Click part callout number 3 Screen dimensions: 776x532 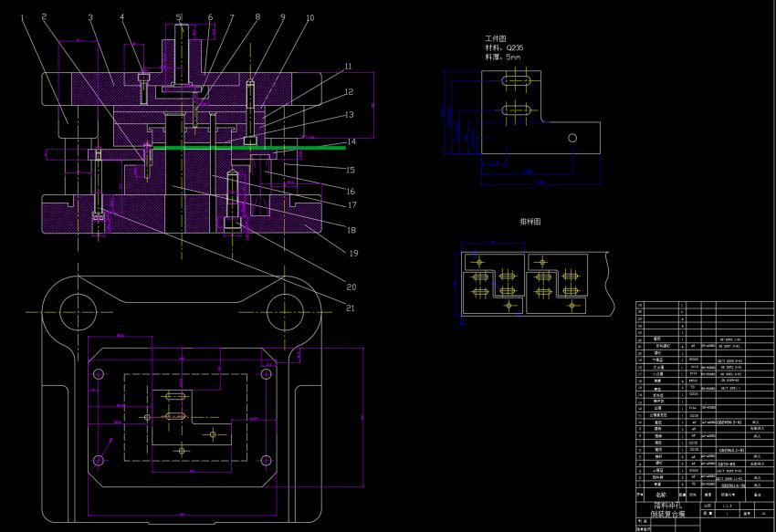pos(90,17)
